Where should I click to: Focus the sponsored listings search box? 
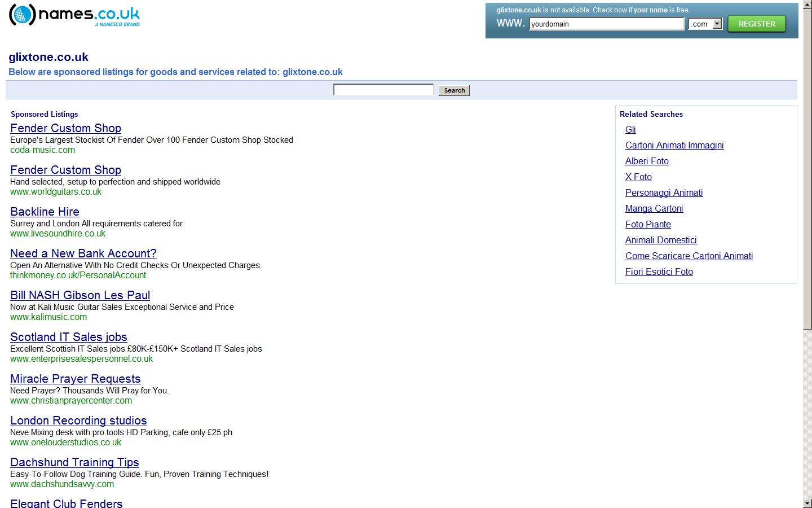(x=383, y=90)
